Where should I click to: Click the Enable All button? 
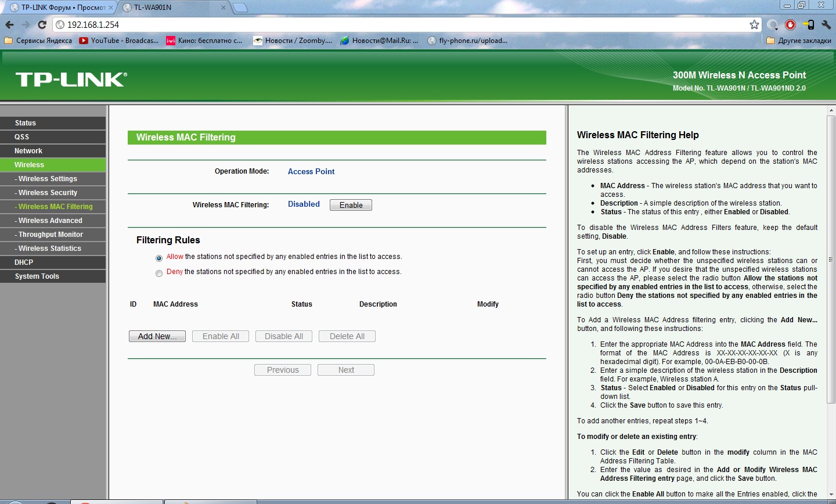tap(221, 336)
